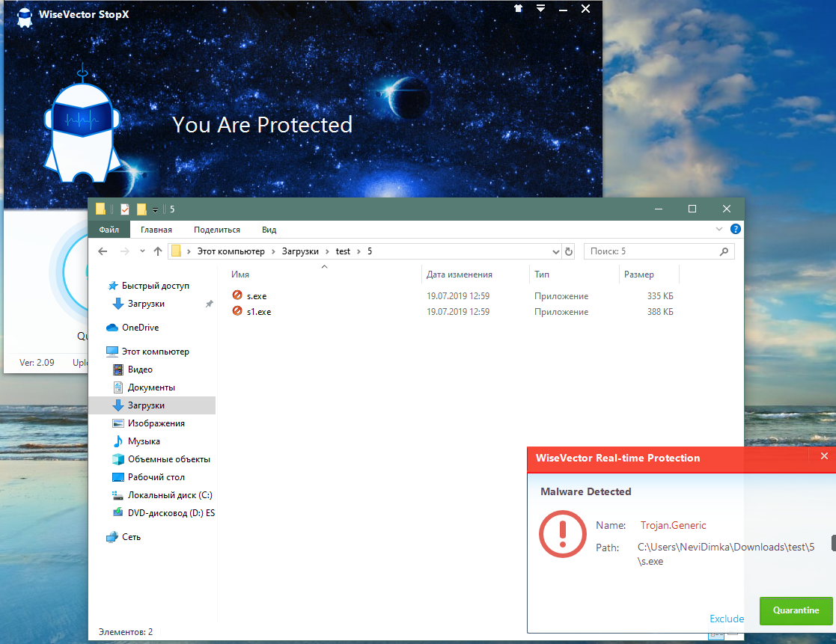Sort by the Дата изменения column header
Viewport: 836px width, 644px height.
(x=459, y=275)
